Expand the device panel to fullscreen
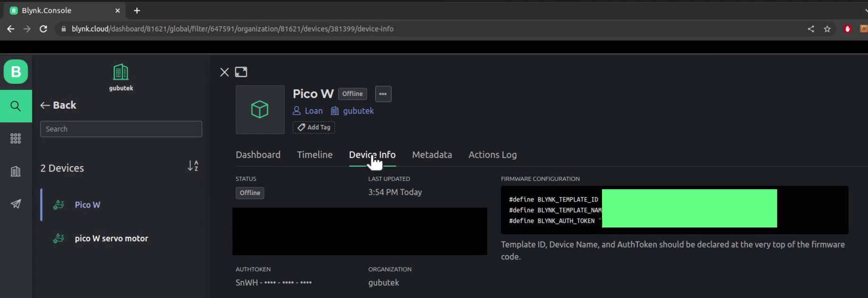The image size is (868, 298). (241, 72)
